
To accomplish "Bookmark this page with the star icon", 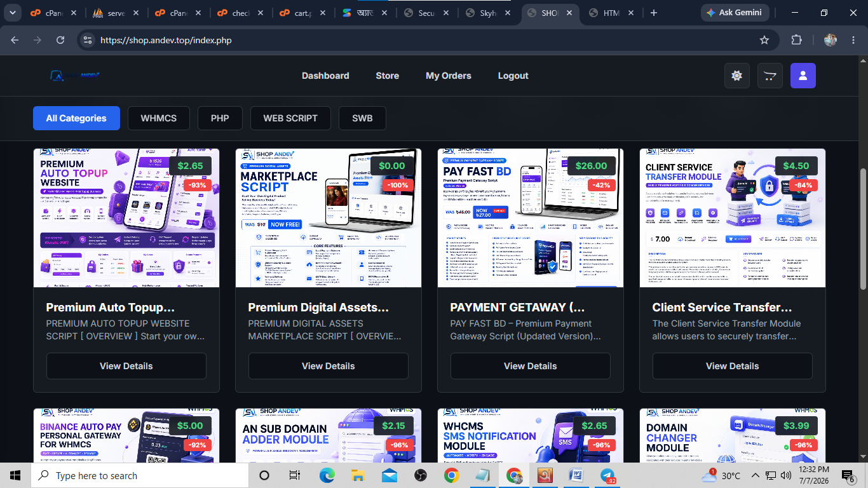I will (x=764, y=40).
